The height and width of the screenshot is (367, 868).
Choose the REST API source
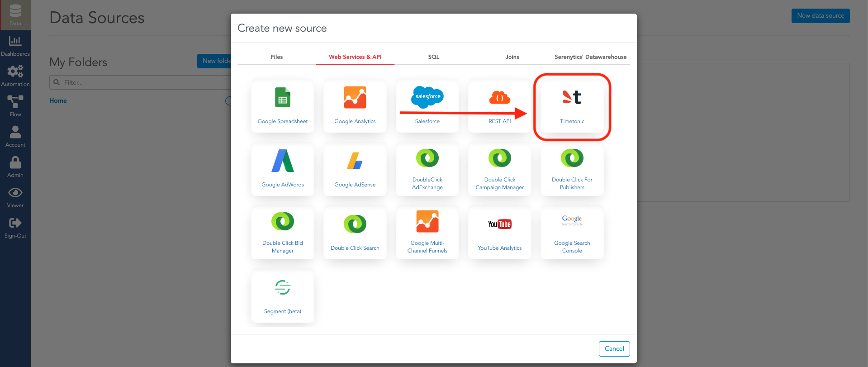(500, 106)
